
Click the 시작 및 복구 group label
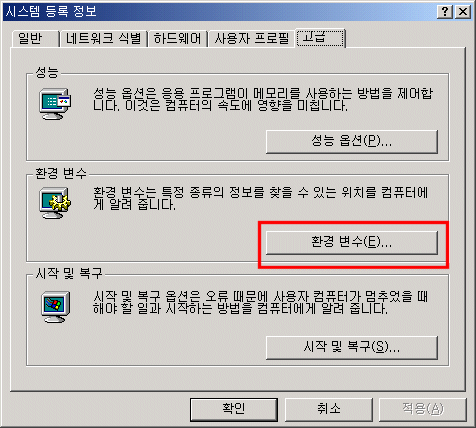point(69,273)
